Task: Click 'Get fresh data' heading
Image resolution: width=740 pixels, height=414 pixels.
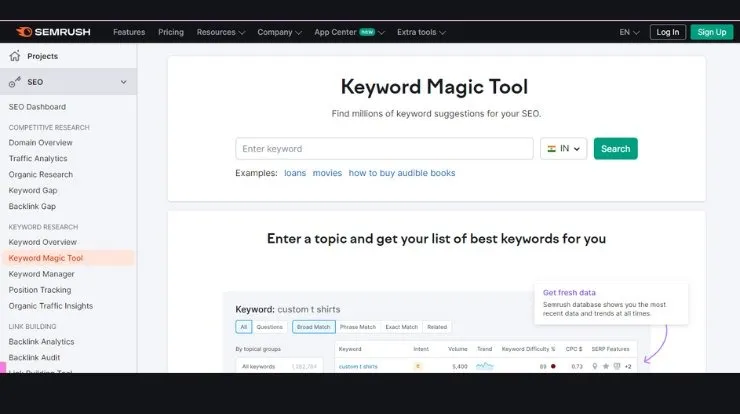Action: pos(569,293)
